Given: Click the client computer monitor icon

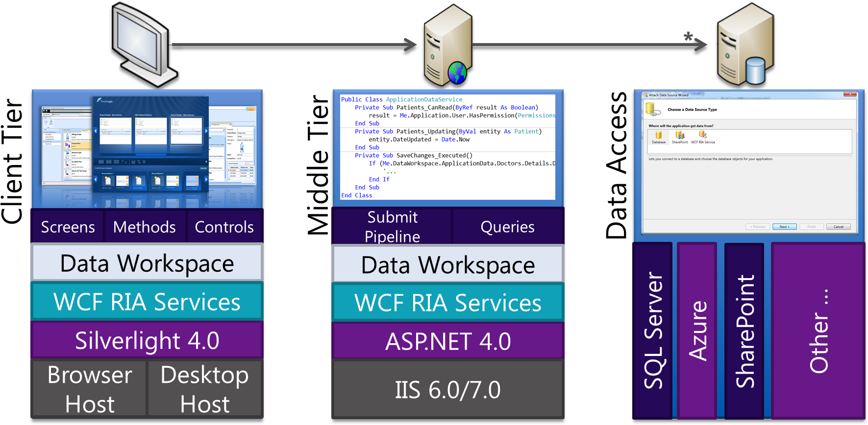Looking at the screenshot, I should coord(144,45).
